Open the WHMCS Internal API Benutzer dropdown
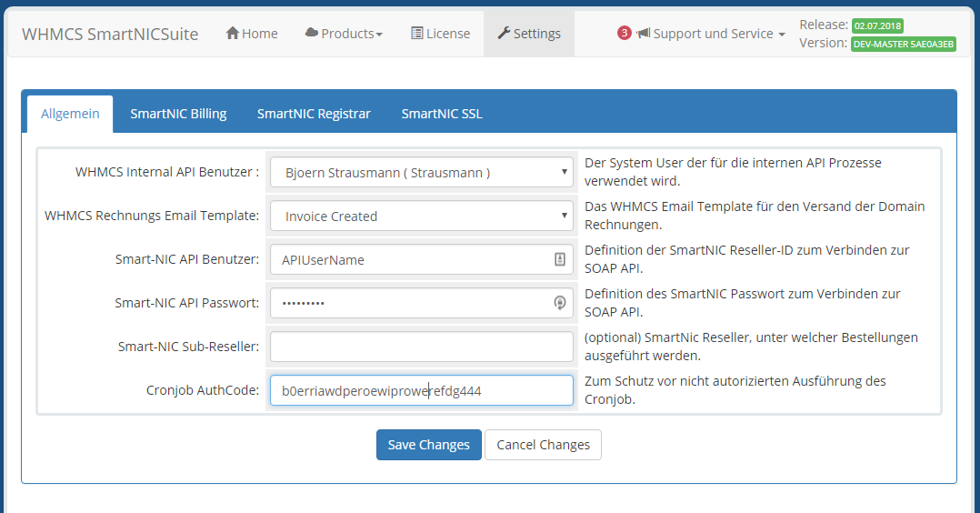 point(422,172)
